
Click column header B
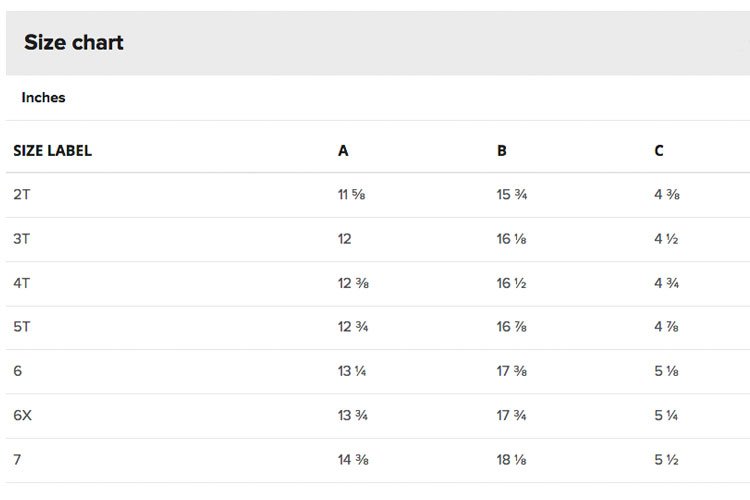pyautogui.click(x=501, y=151)
